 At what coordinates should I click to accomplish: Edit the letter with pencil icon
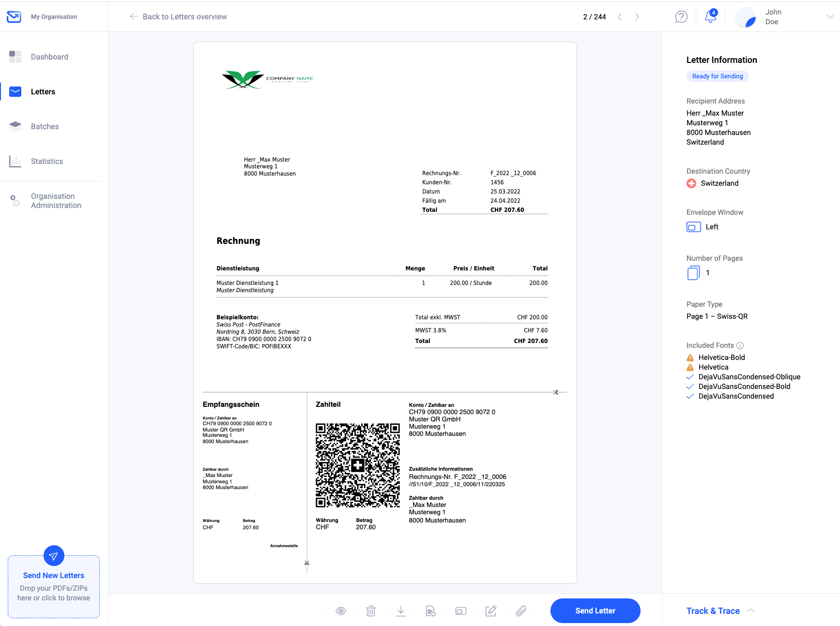pyautogui.click(x=491, y=611)
